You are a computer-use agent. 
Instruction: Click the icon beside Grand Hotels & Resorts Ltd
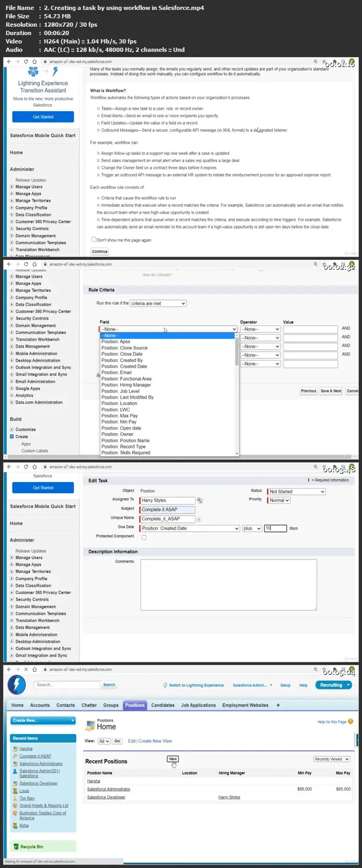(x=15, y=806)
